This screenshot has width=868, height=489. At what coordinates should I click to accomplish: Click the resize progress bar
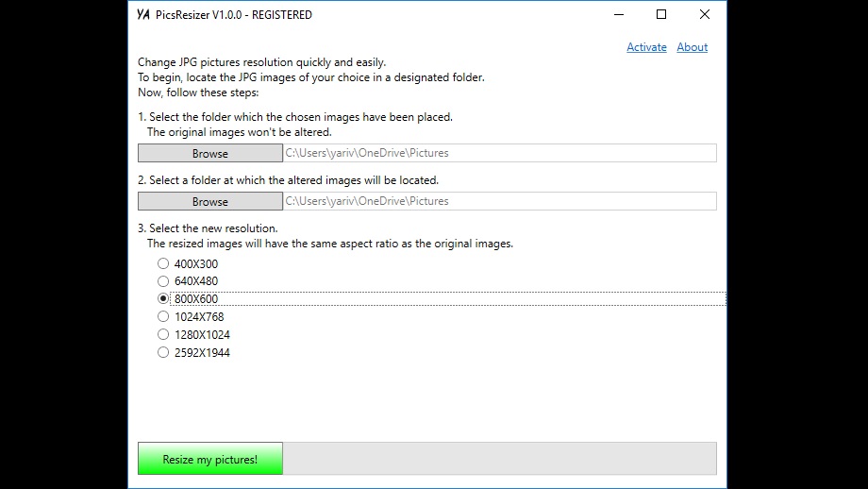tap(500, 459)
